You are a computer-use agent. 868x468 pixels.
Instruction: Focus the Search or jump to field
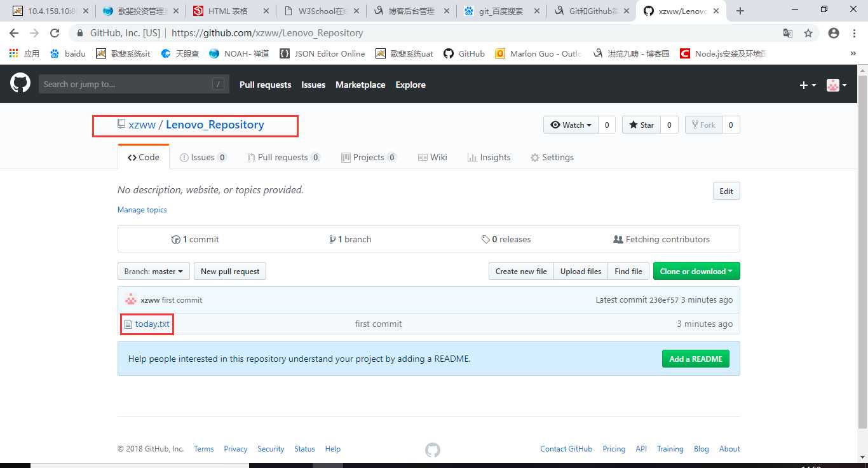tap(134, 85)
